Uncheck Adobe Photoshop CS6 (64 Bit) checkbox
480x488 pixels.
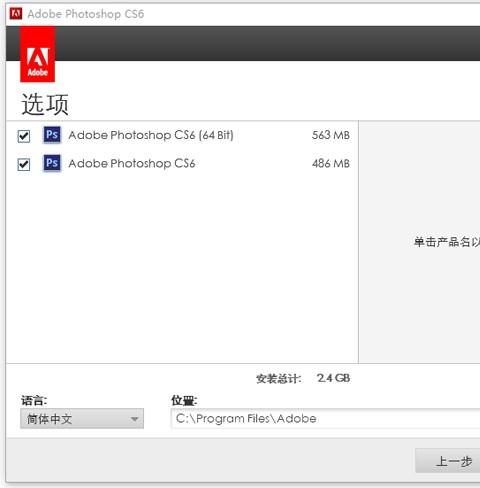coord(24,136)
